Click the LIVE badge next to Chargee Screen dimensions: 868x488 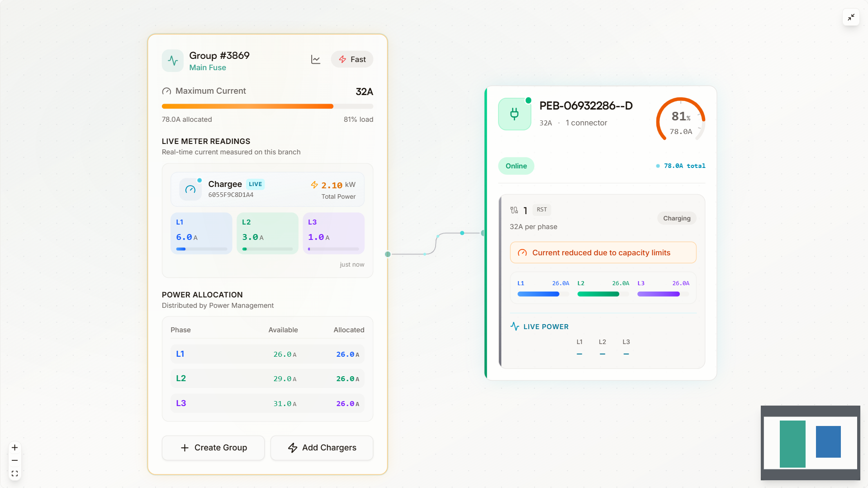click(255, 184)
